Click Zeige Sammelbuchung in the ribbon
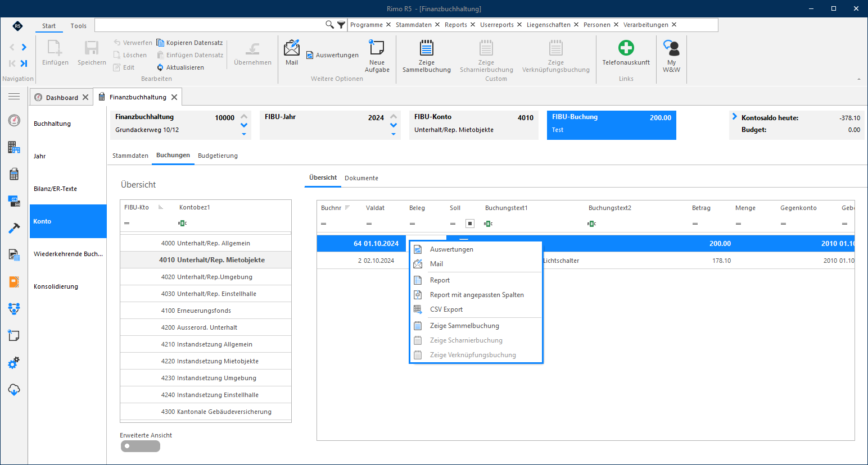 tap(427, 56)
